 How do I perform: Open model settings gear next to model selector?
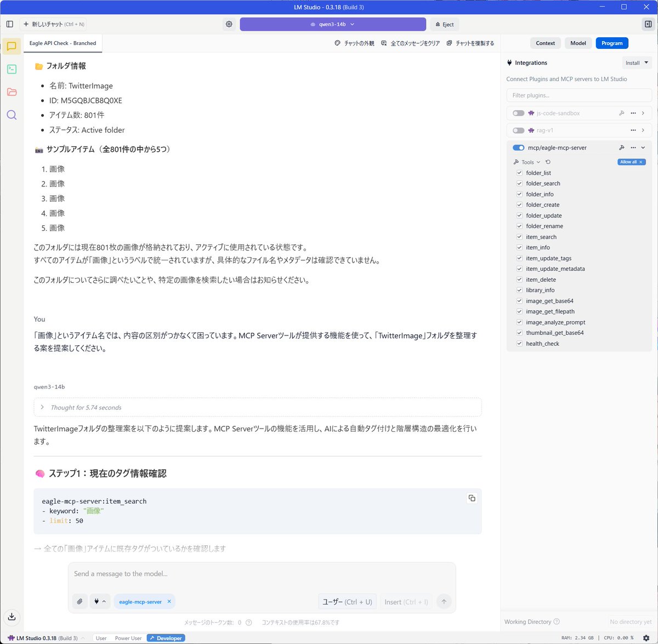[229, 24]
